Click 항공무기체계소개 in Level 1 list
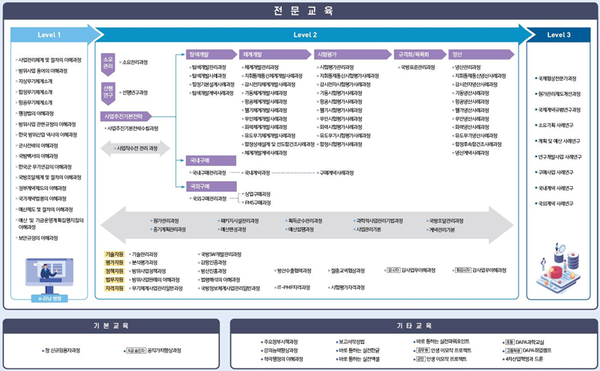The image size is (600, 371). 35,103
